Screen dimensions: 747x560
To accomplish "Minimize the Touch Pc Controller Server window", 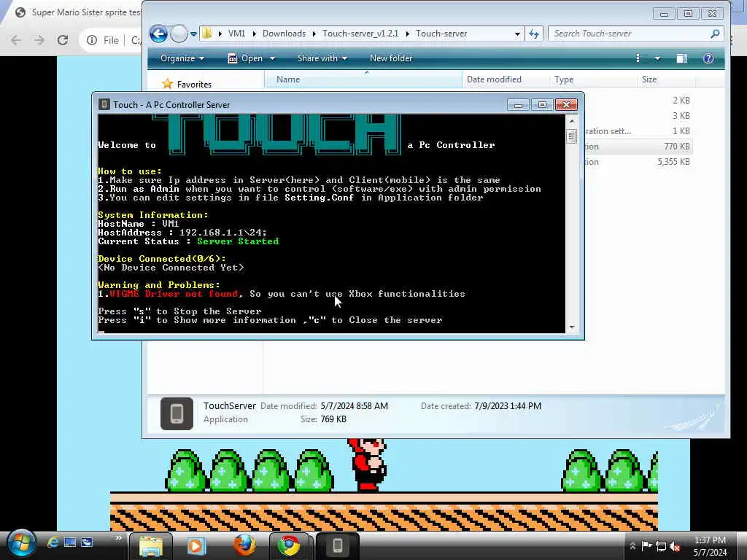I will (x=518, y=105).
